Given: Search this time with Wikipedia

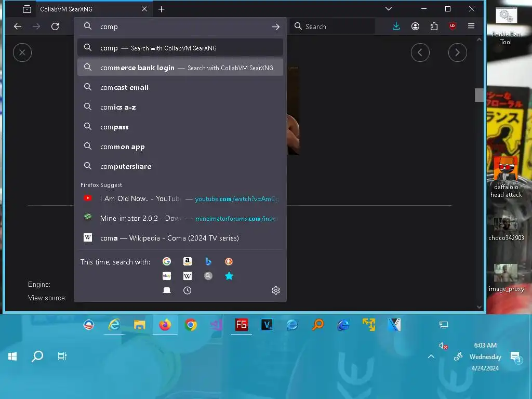Looking at the screenshot, I should point(187,276).
